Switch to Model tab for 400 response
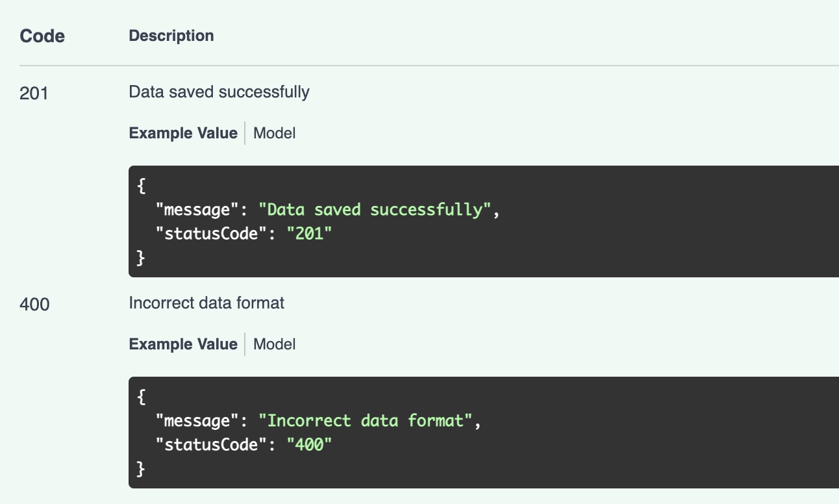The width and height of the screenshot is (839, 504). tap(274, 344)
